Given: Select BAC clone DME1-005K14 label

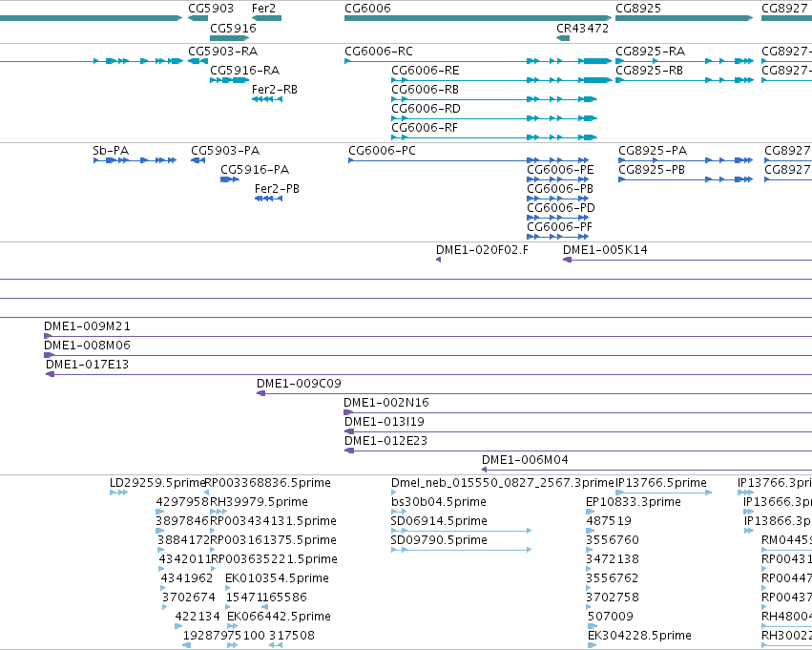Looking at the screenshot, I should tap(605, 250).
